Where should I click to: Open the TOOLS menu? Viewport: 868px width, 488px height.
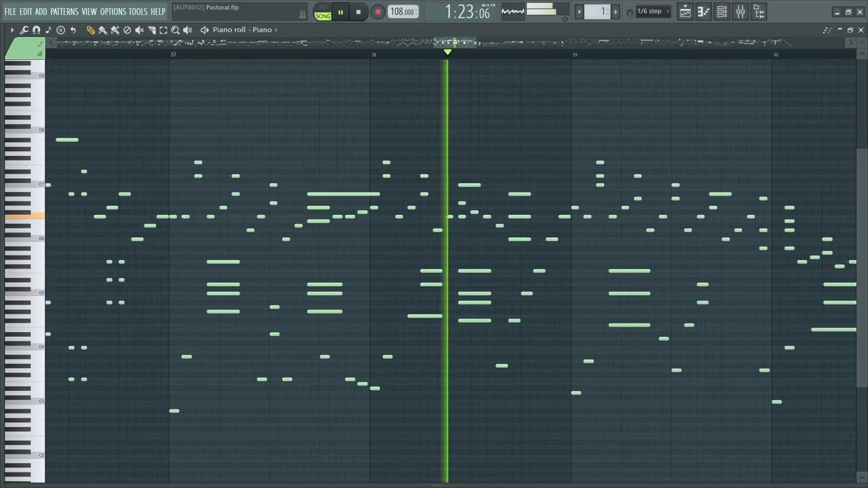click(x=138, y=12)
